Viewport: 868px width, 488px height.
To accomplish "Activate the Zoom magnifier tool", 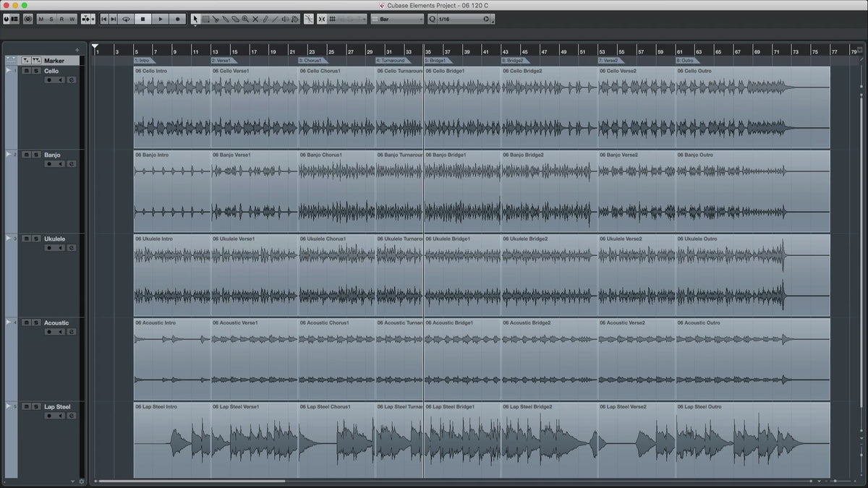I will click(245, 19).
